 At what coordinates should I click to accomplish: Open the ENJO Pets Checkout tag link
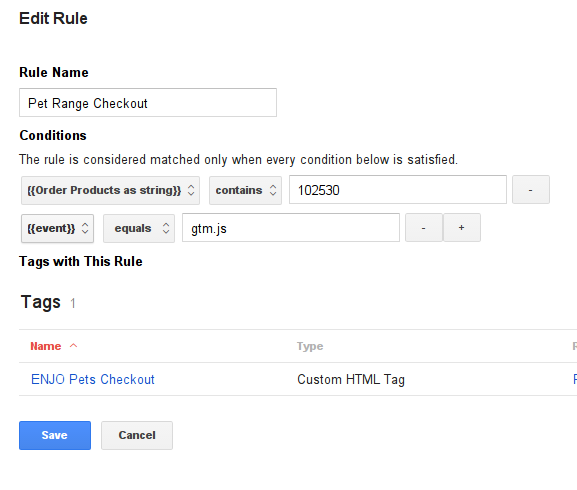93,379
